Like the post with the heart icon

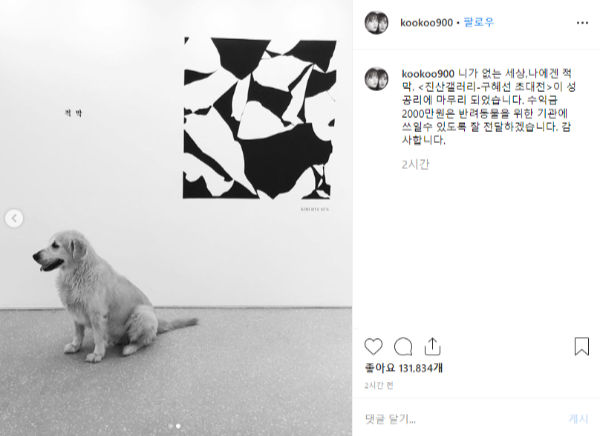pos(373,346)
